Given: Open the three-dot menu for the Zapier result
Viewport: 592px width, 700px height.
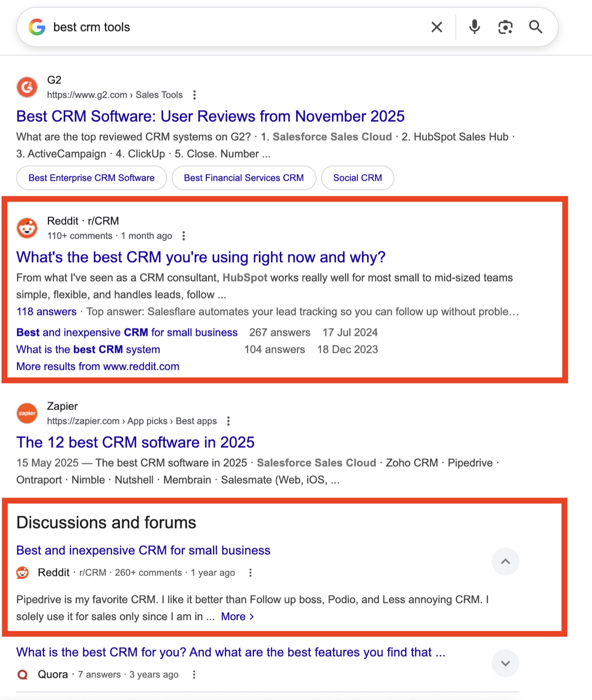Looking at the screenshot, I should point(228,421).
